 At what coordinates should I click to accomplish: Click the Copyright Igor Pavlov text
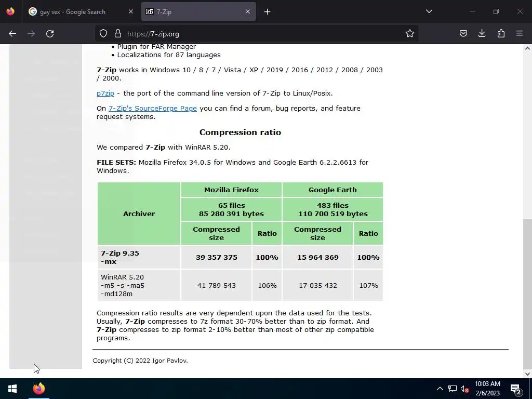[x=140, y=361]
